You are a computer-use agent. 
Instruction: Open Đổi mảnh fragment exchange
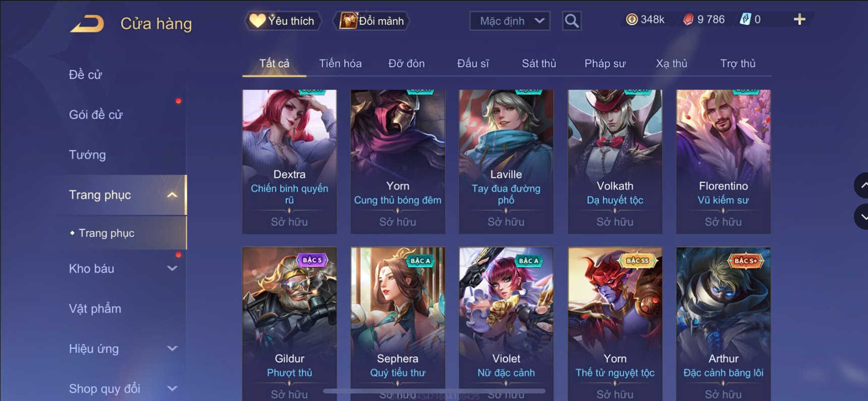(x=372, y=21)
